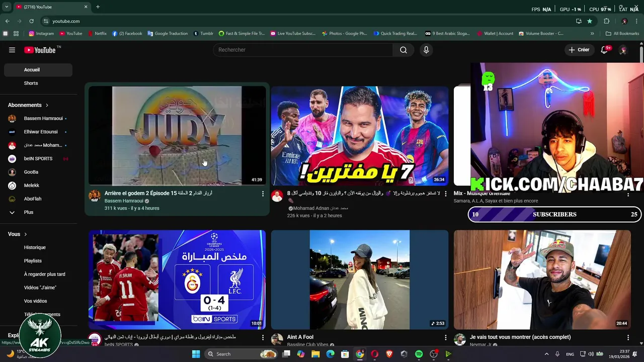Open File Explorer from the taskbar

point(315,354)
